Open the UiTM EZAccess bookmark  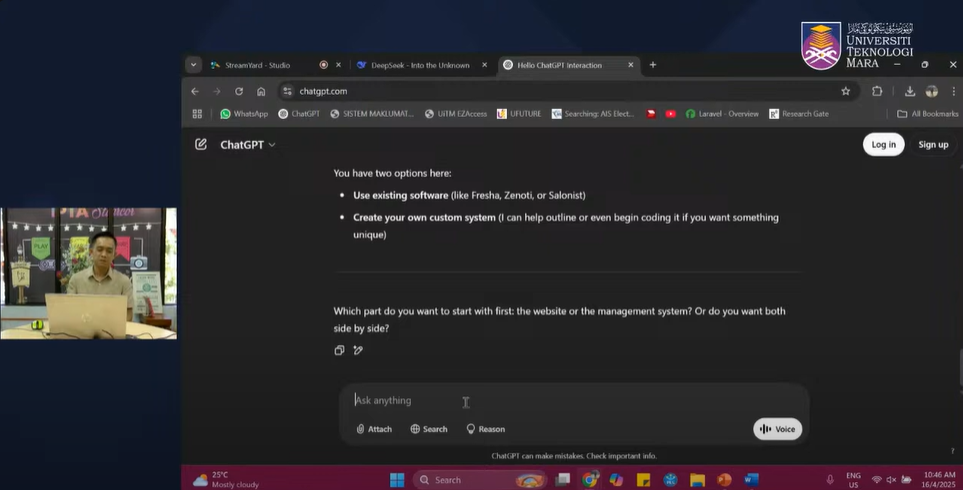pyautogui.click(x=456, y=114)
